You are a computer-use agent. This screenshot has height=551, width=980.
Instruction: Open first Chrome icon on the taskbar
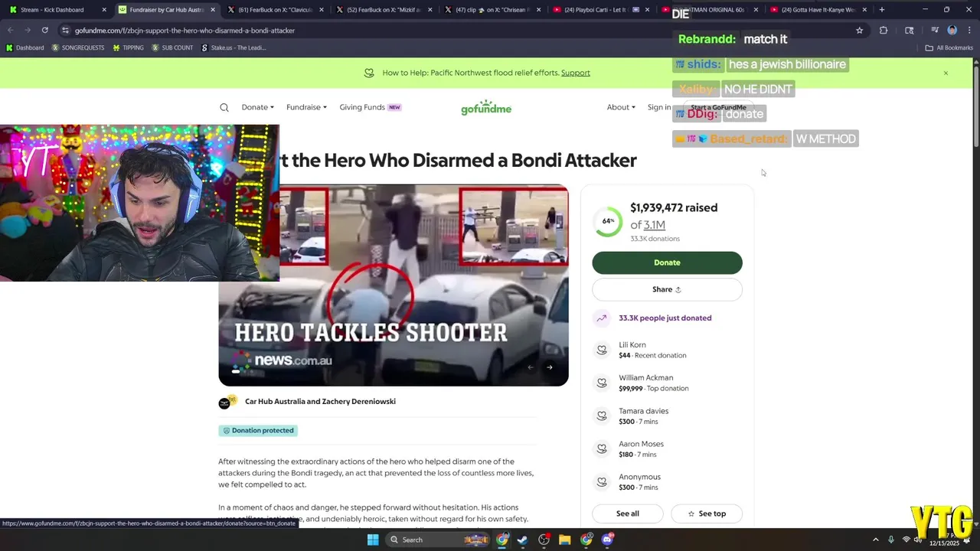click(x=501, y=540)
